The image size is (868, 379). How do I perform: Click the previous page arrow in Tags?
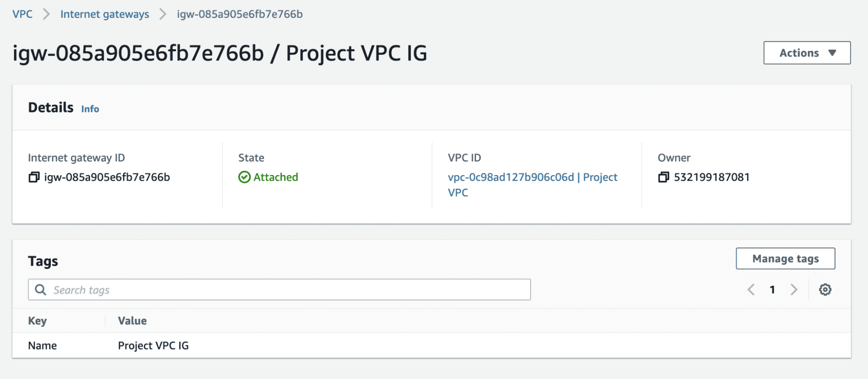(x=751, y=289)
